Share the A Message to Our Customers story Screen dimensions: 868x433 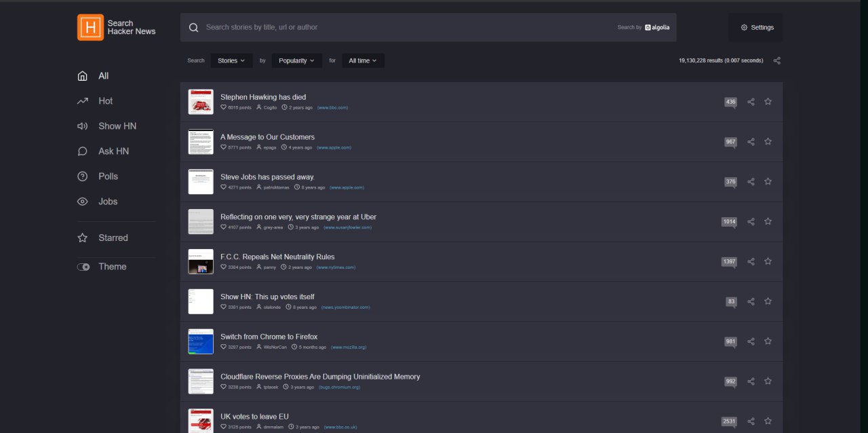point(751,142)
